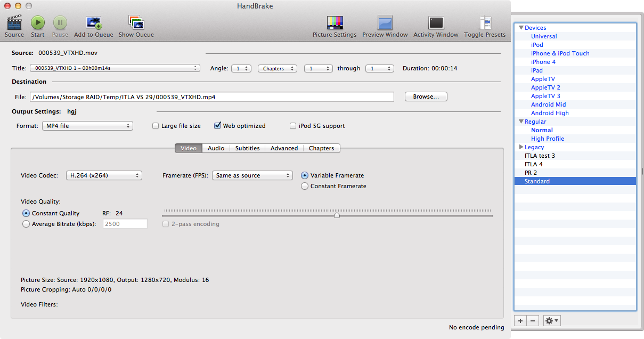Open Picture Settings from toolbar
Screen dimensions: 644x339
pyautogui.click(x=335, y=22)
